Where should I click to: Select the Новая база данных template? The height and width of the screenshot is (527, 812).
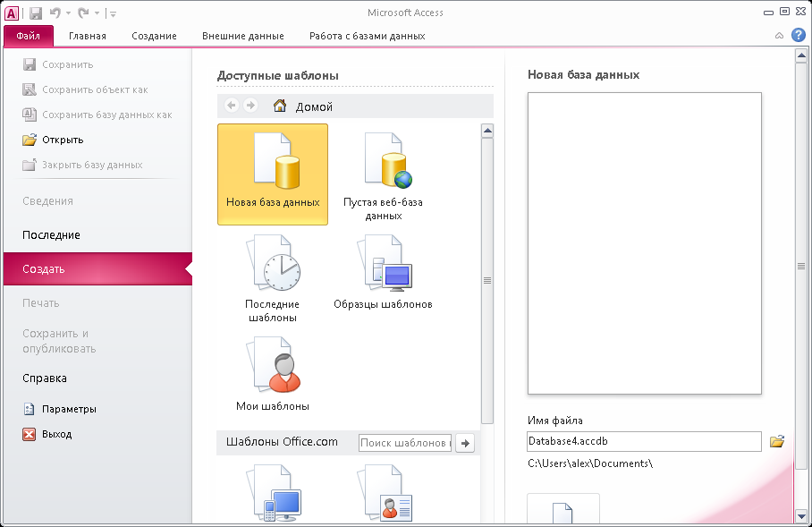point(273,174)
